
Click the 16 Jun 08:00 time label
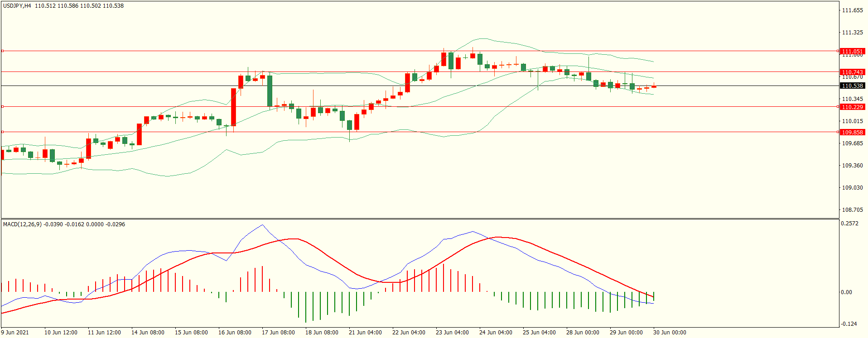coord(235,333)
